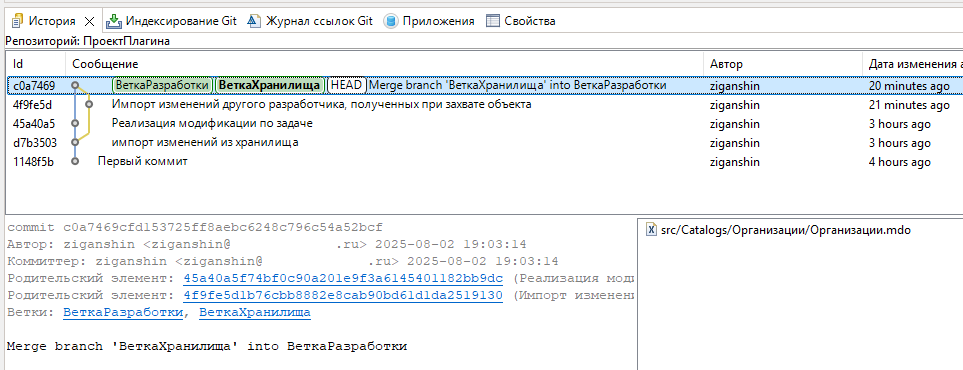963x370 pixels.
Task: Click the Автор line in commit details
Action: click(x=267, y=244)
